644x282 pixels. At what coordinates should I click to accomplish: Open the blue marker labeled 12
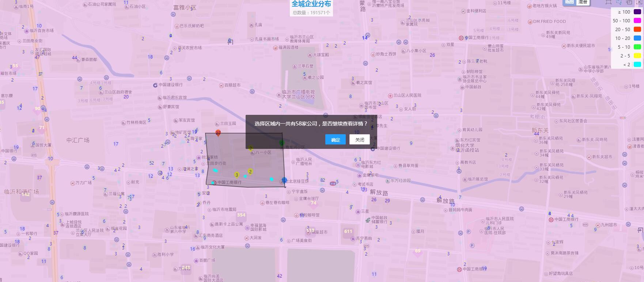coord(284,180)
